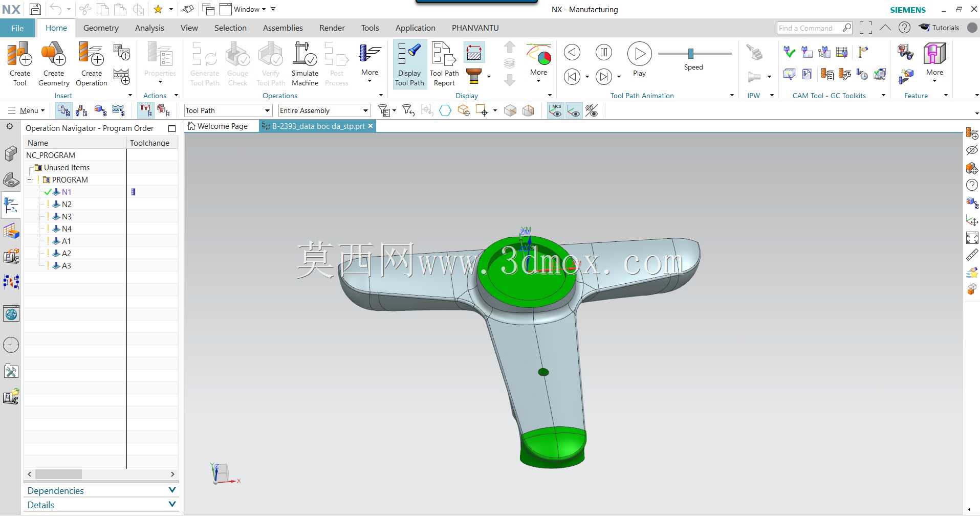Image resolution: width=980 pixels, height=521 pixels.
Task: Open the Create Geometry command
Action: tap(54, 64)
